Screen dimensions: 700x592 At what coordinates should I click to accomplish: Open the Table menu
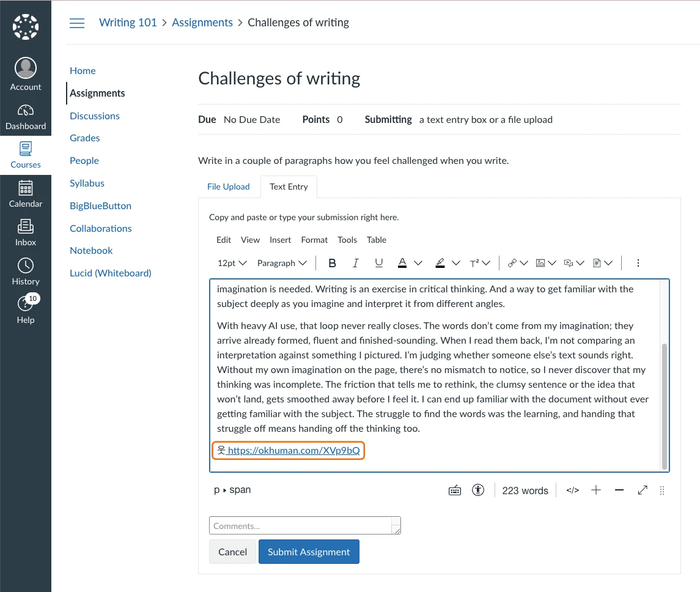click(x=377, y=240)
